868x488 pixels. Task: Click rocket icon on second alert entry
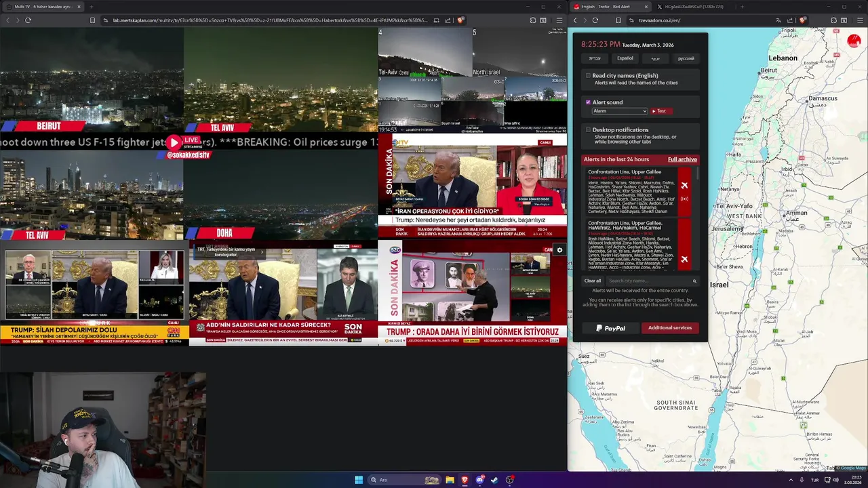(x=684, y=259)
